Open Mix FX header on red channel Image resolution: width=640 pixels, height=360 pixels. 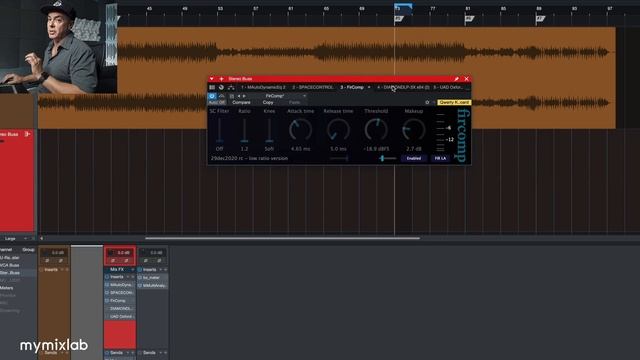(x=120, y=269)
